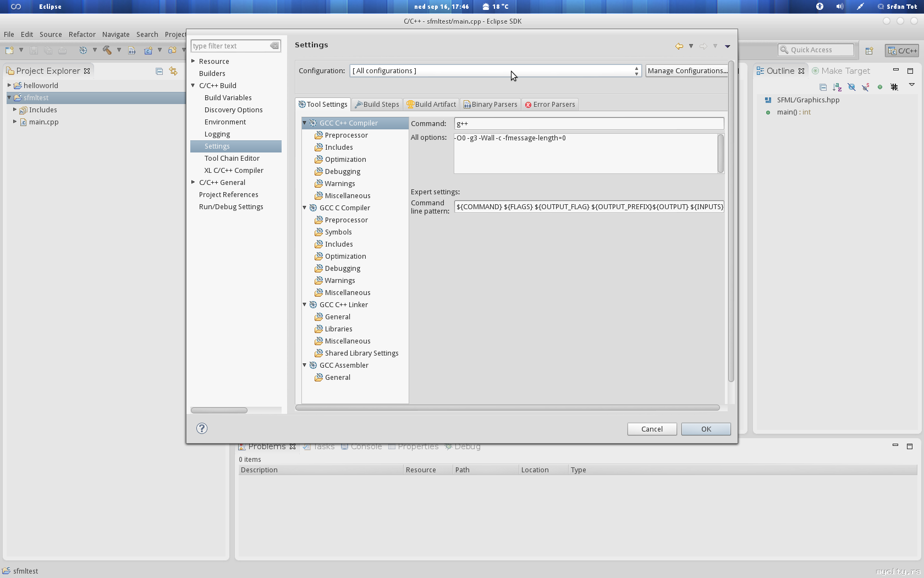
Task: Collapse the GCC C Compiler tool group
Action: point(305,208)
